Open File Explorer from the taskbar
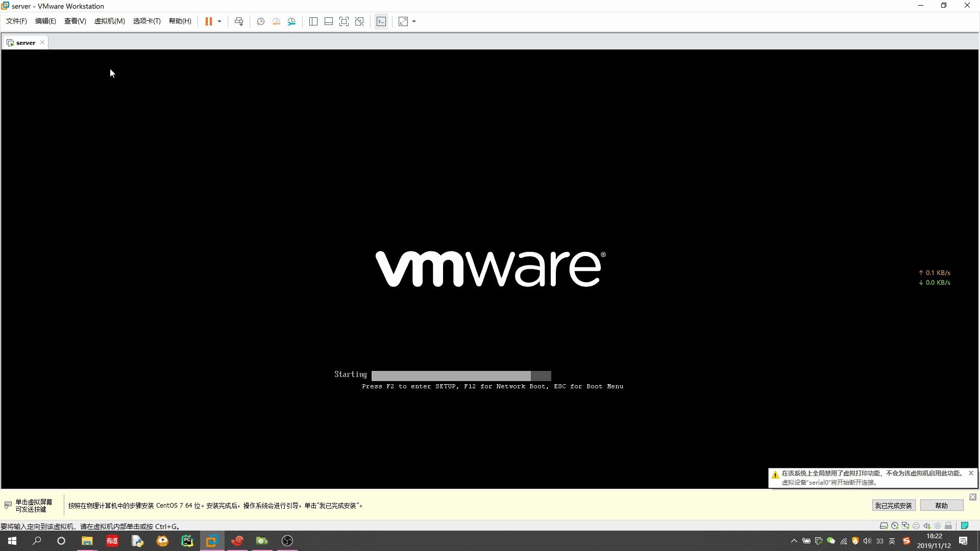 [87, 541]
